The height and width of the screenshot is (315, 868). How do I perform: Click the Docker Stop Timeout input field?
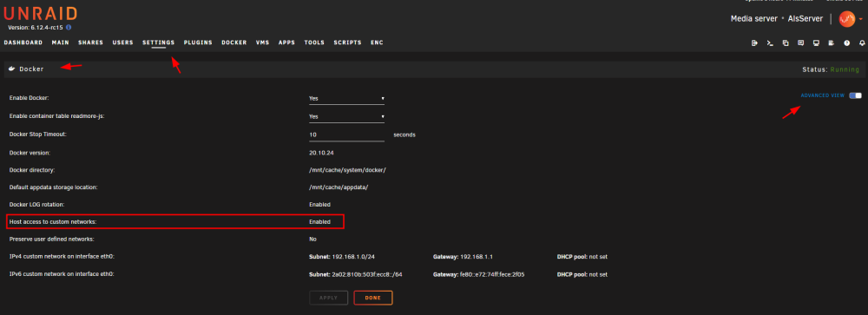[x=346, y=135]
